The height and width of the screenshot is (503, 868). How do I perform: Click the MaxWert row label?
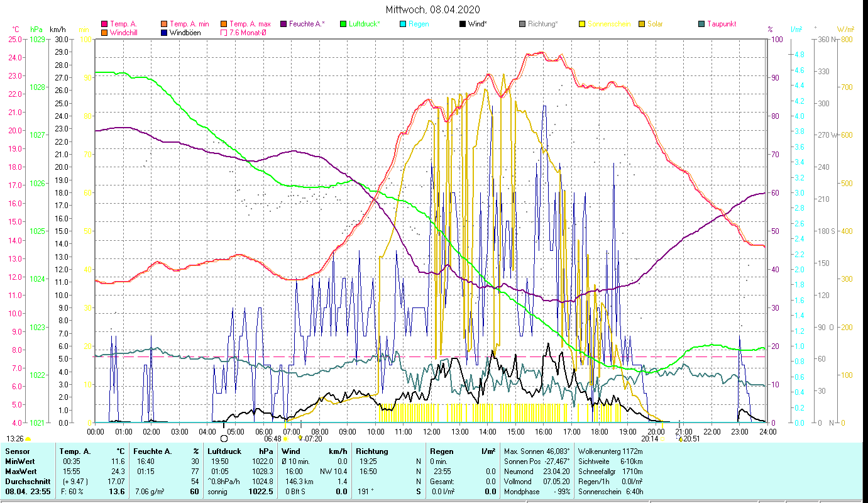pyautogui.click(x=21, y=472)
